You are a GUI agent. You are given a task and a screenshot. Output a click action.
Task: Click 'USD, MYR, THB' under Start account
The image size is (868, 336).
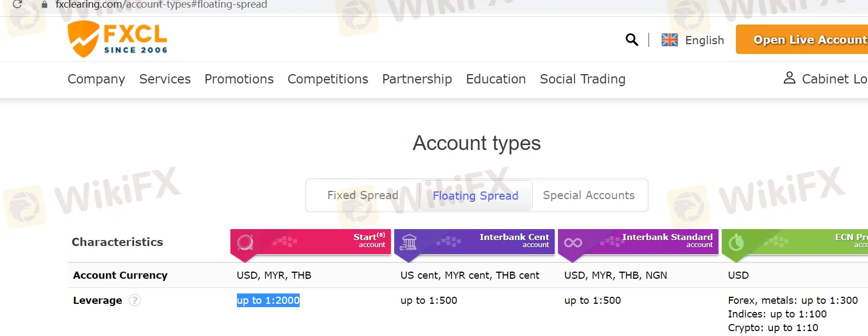pyautogui.click(x=274, y=275)
